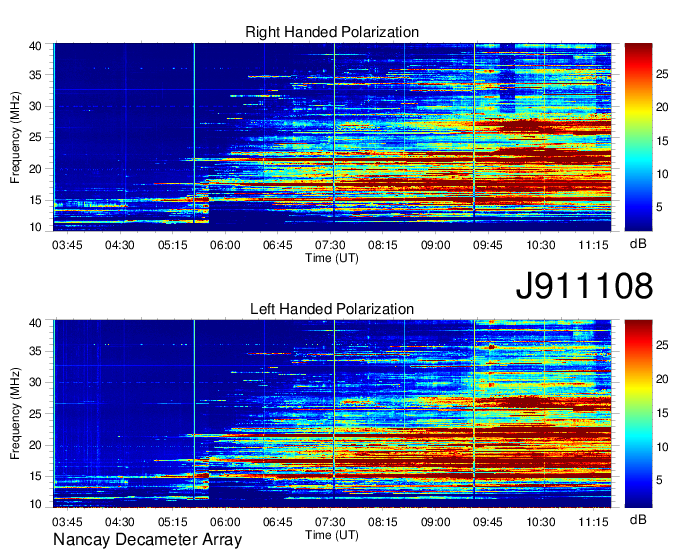Viewport: 680px width, 552px height.
Task: Click the Left Handed Polarization spectrogram image
Action: click(332, 414)
